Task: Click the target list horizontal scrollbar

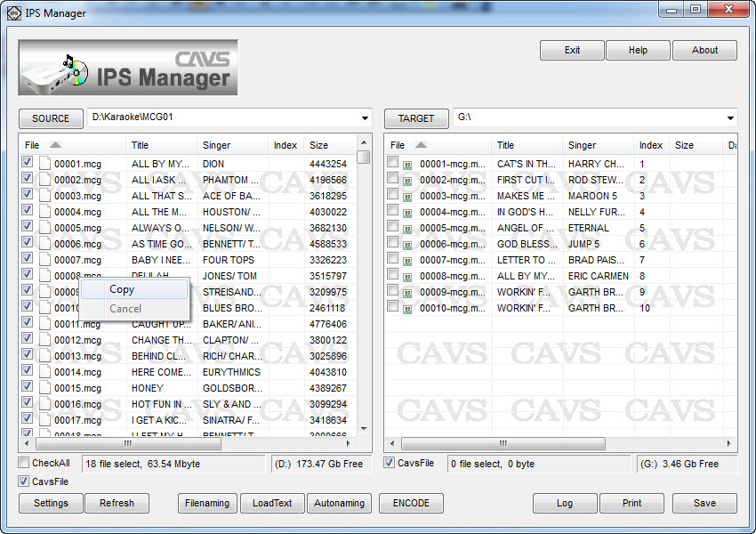Action: [503, 443]
